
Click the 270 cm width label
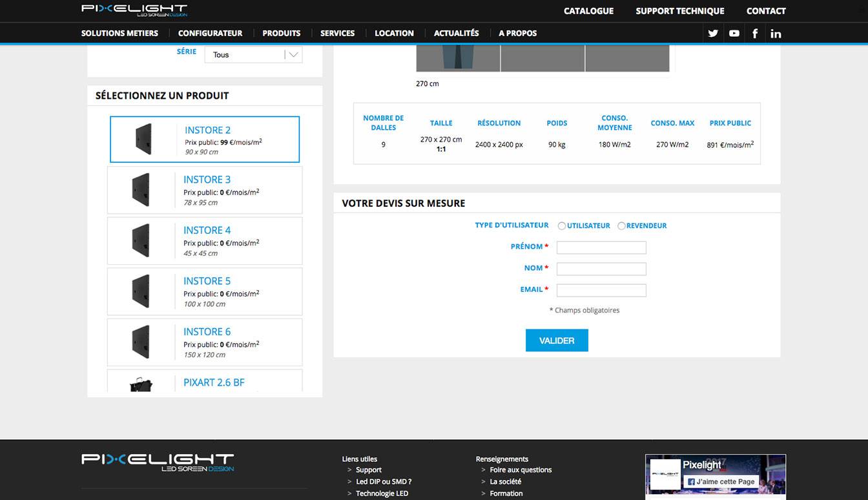point(428,84)
